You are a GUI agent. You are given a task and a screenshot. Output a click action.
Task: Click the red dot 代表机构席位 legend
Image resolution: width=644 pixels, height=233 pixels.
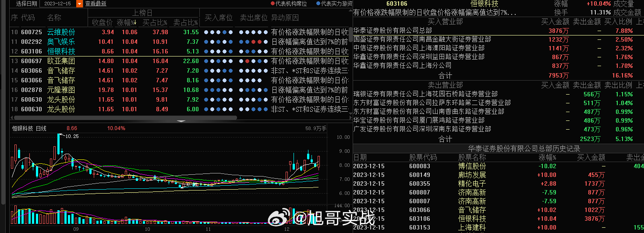point(289,4)
